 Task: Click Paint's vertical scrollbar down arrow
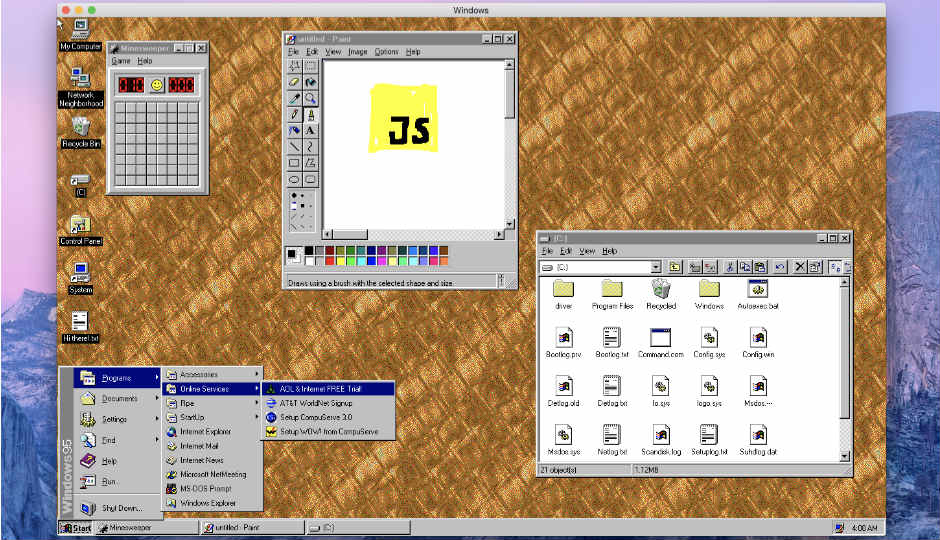click(x=510, y=224)
